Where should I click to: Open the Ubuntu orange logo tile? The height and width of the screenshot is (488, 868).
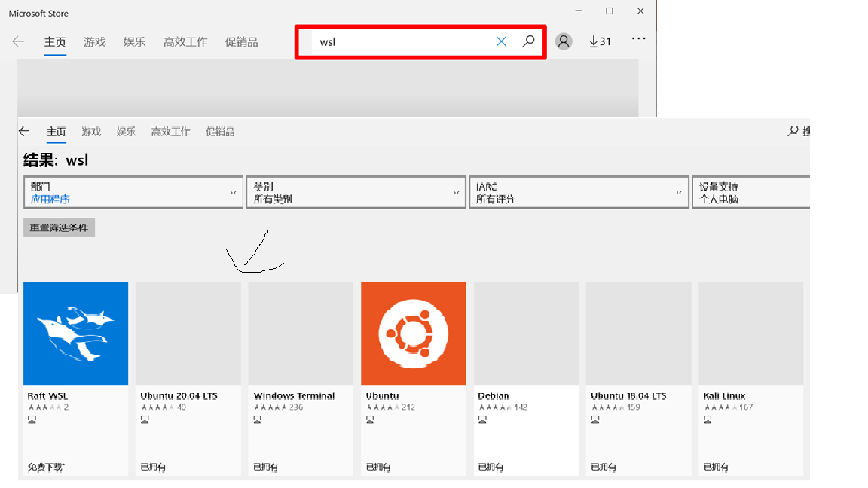click(x=413, y=334)
